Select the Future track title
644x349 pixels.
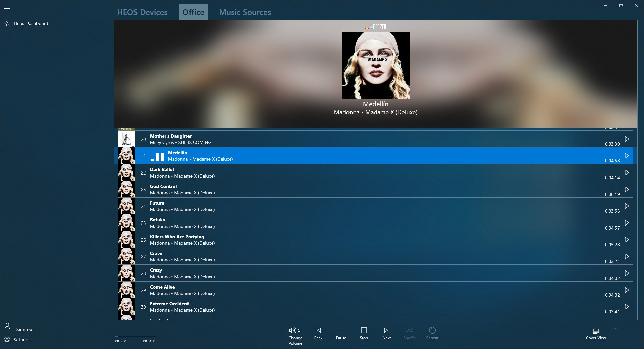pyautogui.click(x=157, y=203)
